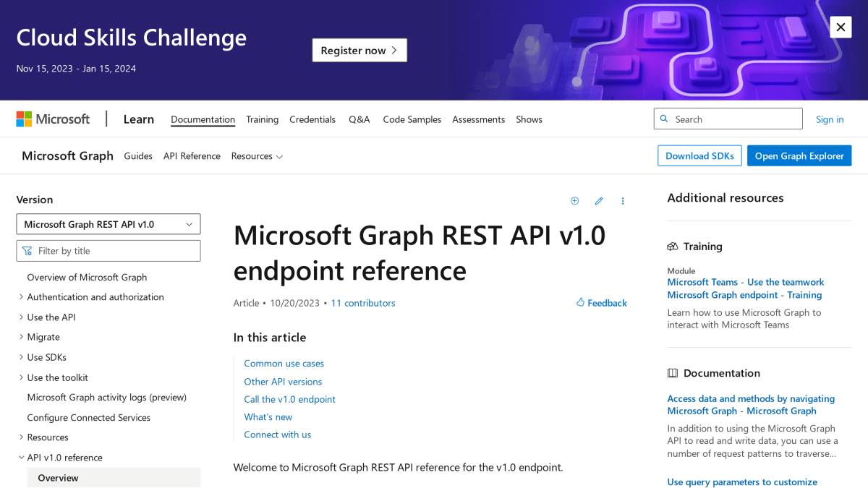
Task: Open the API Reference nav item
Action: click(192, 156)
